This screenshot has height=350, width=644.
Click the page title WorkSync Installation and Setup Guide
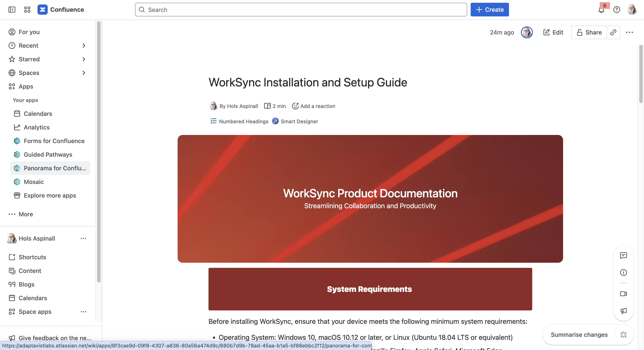pos(308,82)
